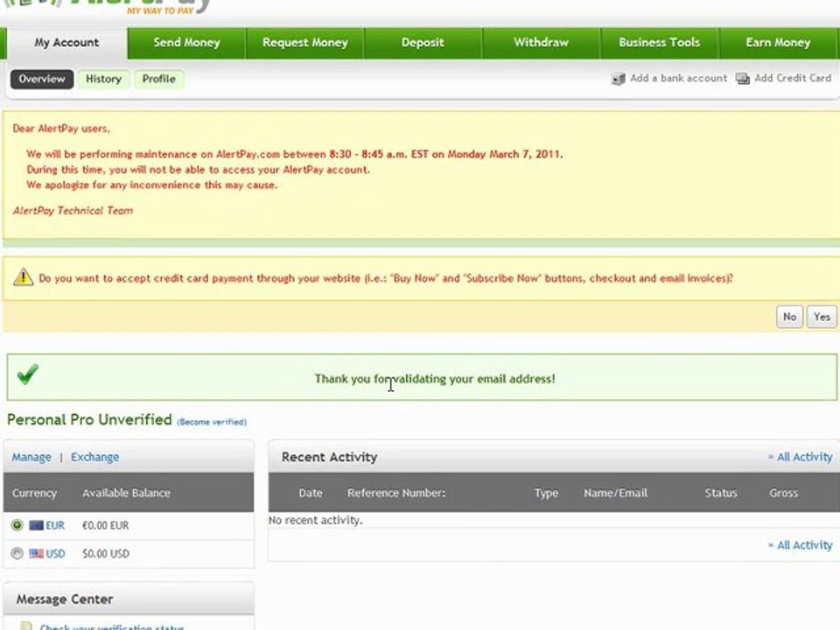
Task: Click the green checkmark icon
Action: coord(27,374)
